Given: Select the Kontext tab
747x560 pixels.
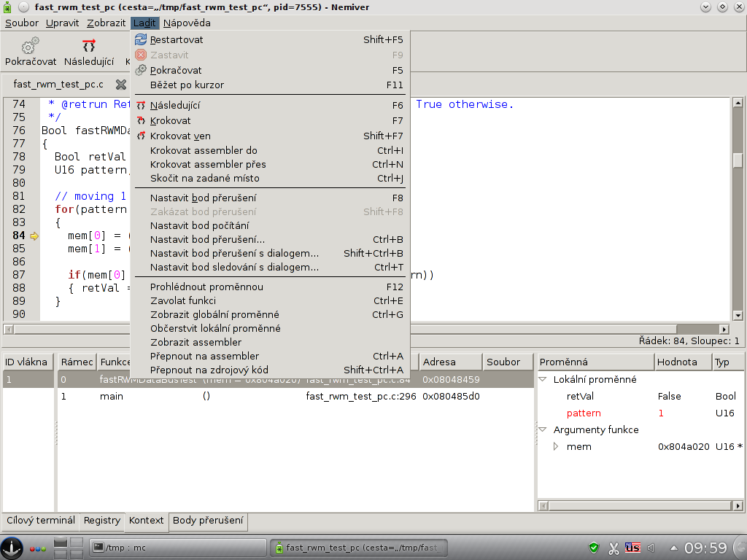Looking at the screenshot, I should pos(146,520).
